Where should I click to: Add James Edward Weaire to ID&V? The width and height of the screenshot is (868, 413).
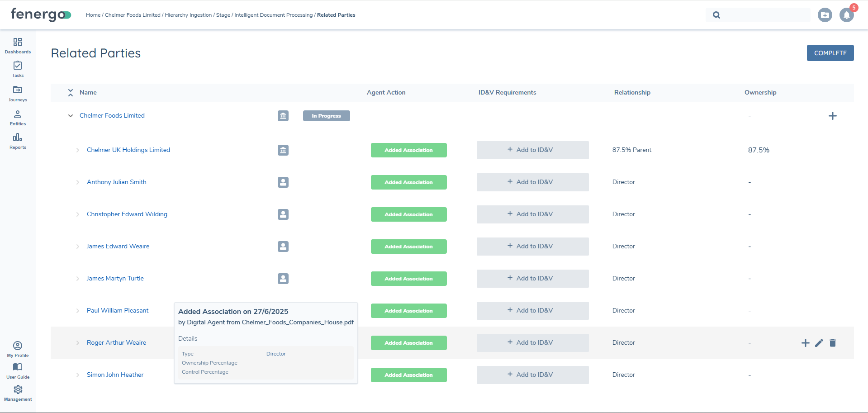(x=532, y=246)
